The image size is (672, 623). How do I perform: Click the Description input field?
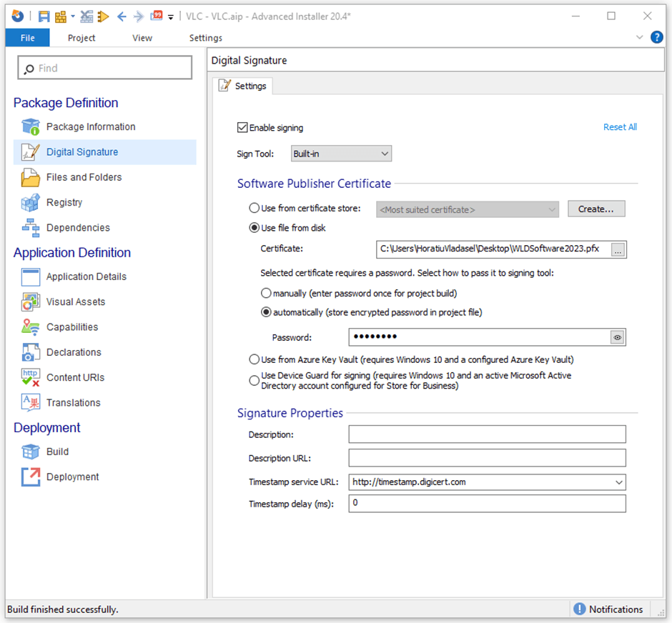pos(487,434)
